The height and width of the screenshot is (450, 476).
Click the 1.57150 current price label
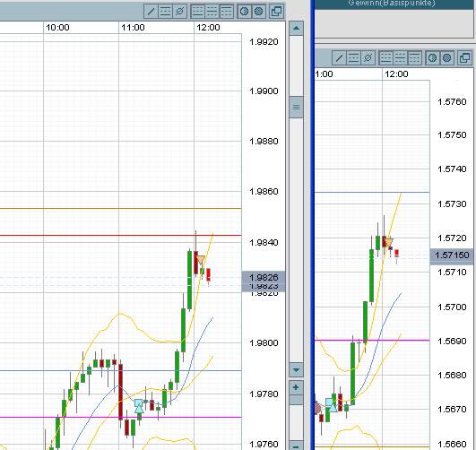coord(452,255)
